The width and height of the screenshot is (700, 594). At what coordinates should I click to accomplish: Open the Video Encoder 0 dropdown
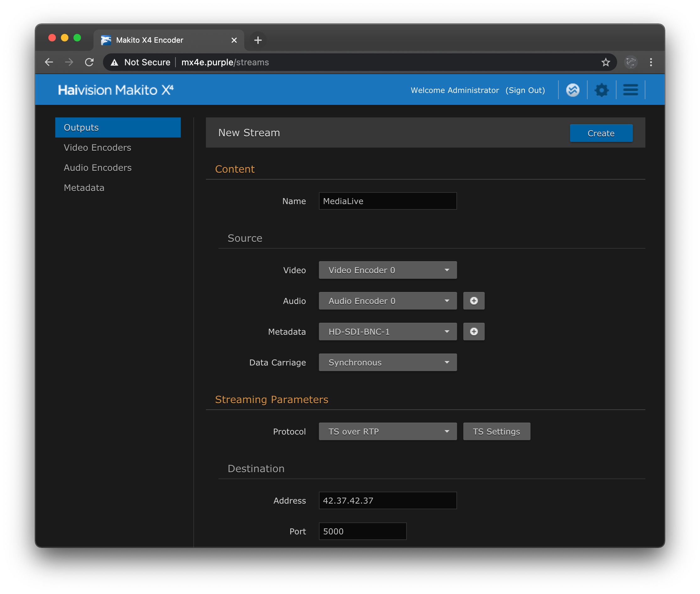pos(388,270)
